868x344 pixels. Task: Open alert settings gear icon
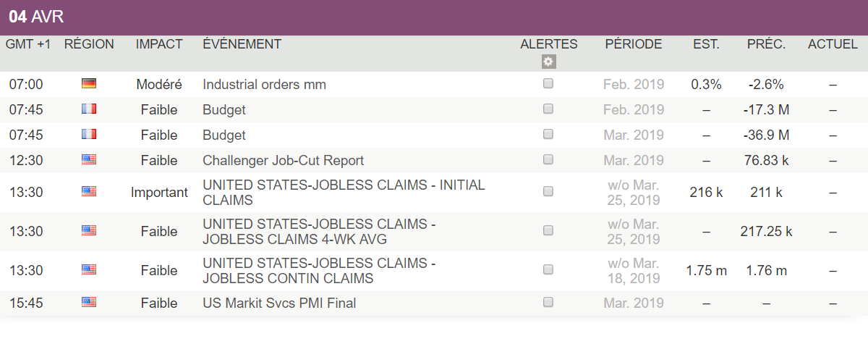point(548,62)
